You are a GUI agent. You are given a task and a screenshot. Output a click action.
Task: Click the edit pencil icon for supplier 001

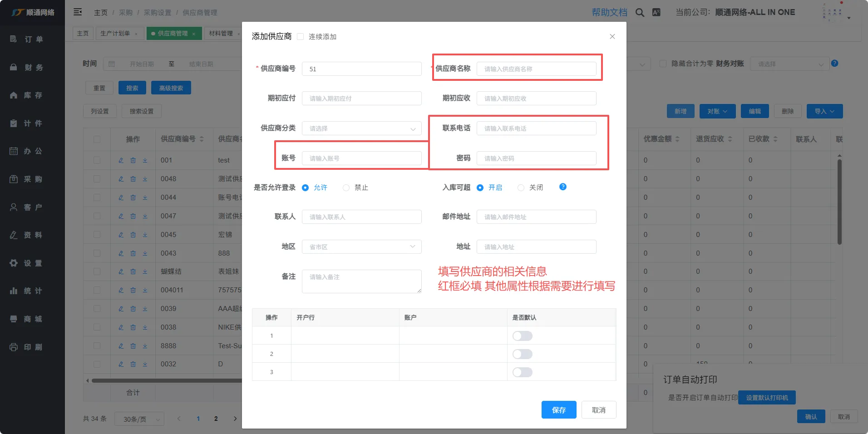coord(121,160)
